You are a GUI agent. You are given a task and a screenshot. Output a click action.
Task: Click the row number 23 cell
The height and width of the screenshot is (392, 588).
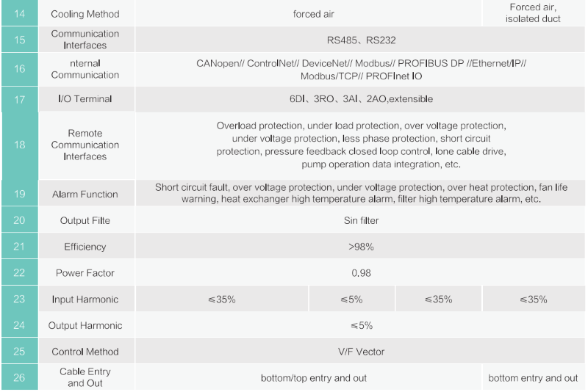pos(20,299)
